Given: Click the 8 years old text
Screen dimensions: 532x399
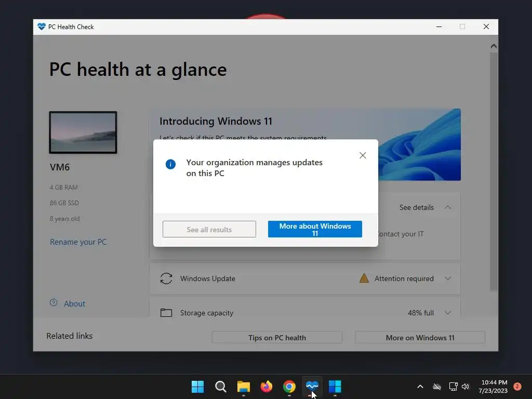Looking at the screenshot, I should (x=64, y=219).
